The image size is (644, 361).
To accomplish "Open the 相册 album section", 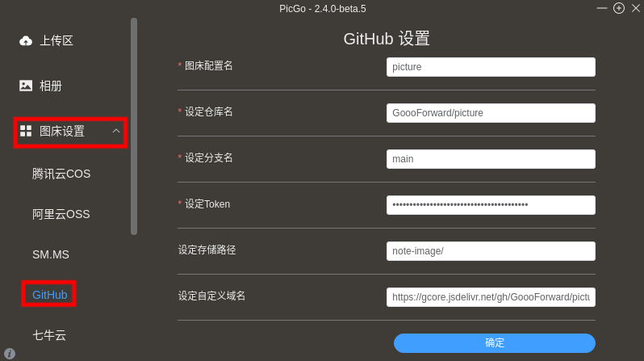I will click(x=51, y=86).
